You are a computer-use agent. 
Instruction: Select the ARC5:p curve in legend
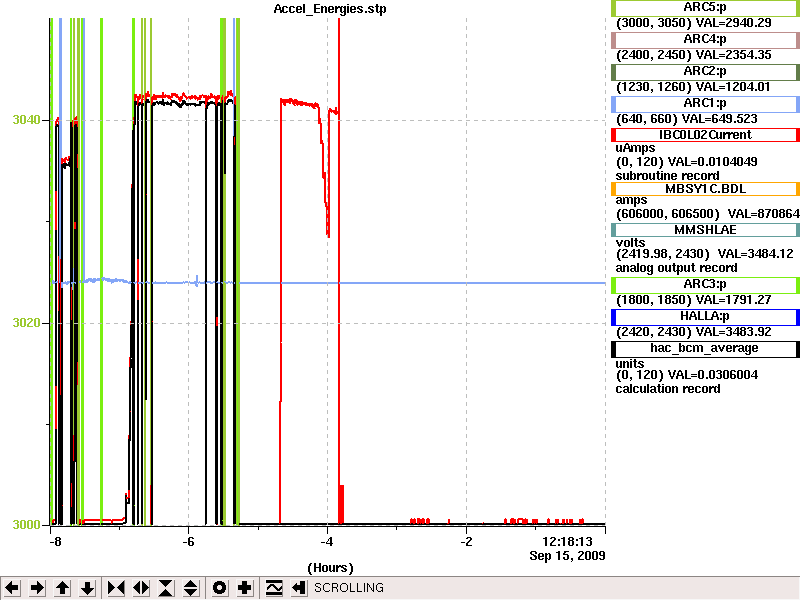click(705, 8)
